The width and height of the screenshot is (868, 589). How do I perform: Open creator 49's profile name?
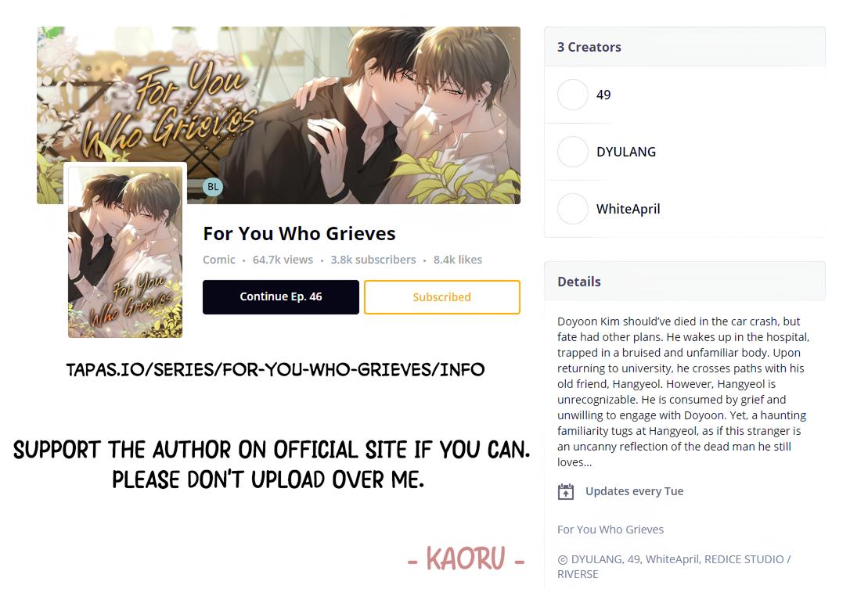603,95
